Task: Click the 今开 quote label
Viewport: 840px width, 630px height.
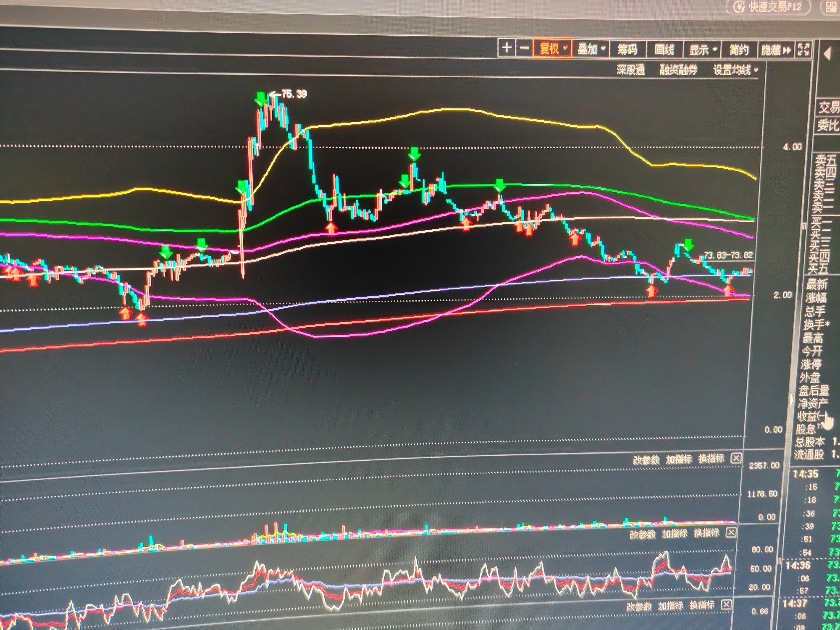Action: tap(811, 351)
